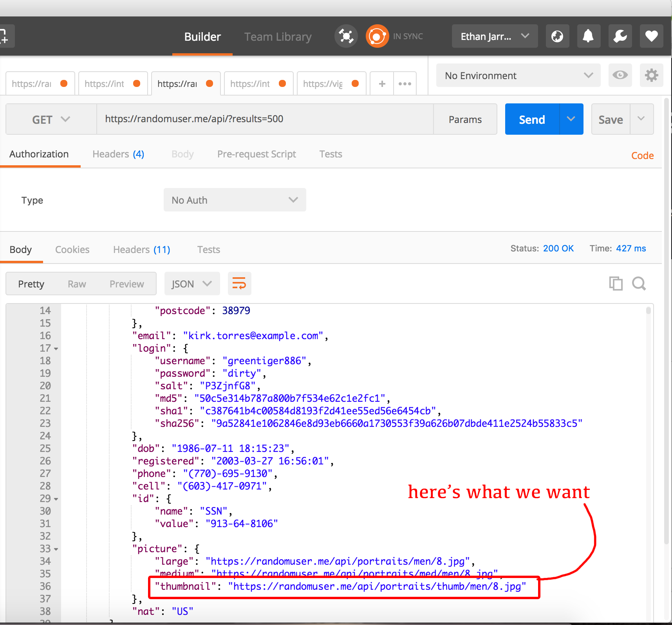672x625 pixels.
Task: Open the No Auth type dropdown
Action: pyautogui.click(x=235, y=200)
